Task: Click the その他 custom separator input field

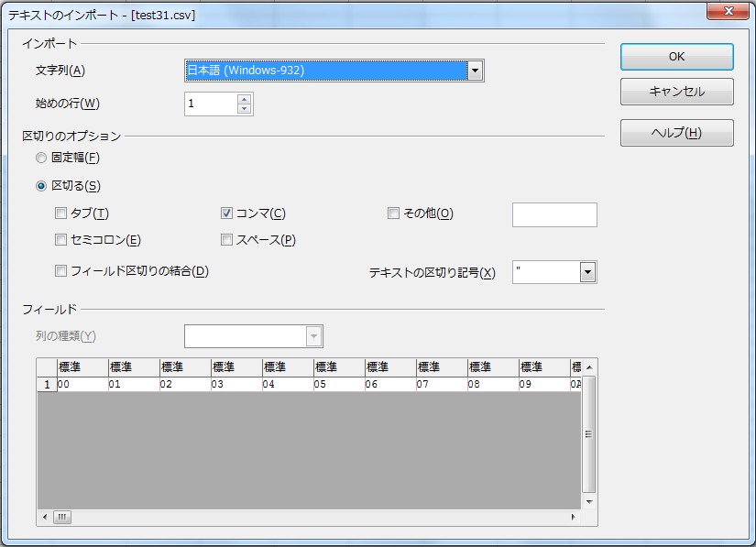Action: pos(554,215)
